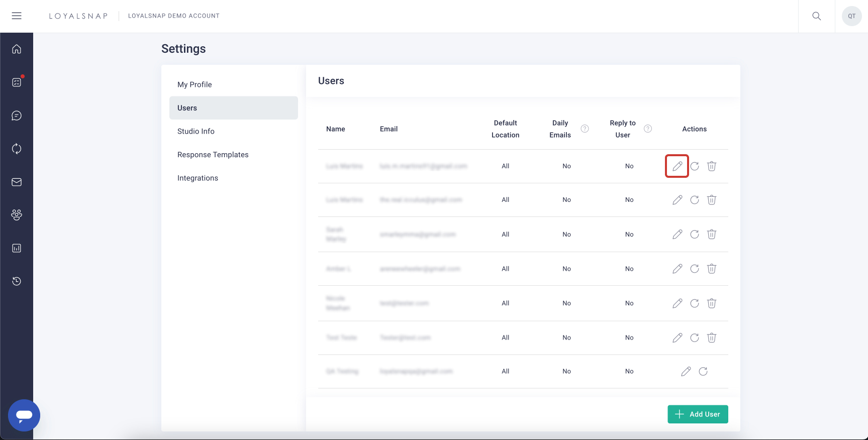Go to the Integrations settings section
The height and width of the screenshot is (440, 868).
tap(198, 178)
